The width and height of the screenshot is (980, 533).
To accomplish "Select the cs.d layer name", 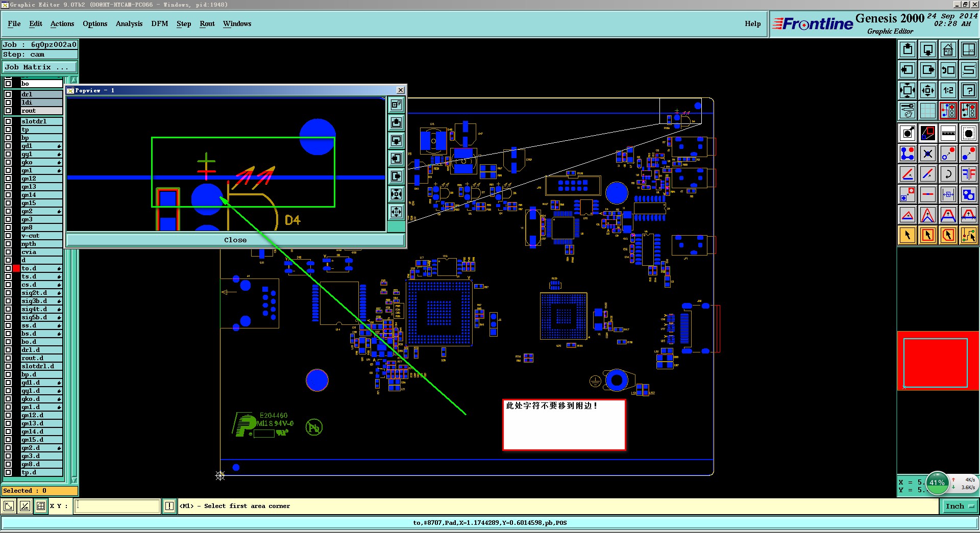I will point(41,285).
